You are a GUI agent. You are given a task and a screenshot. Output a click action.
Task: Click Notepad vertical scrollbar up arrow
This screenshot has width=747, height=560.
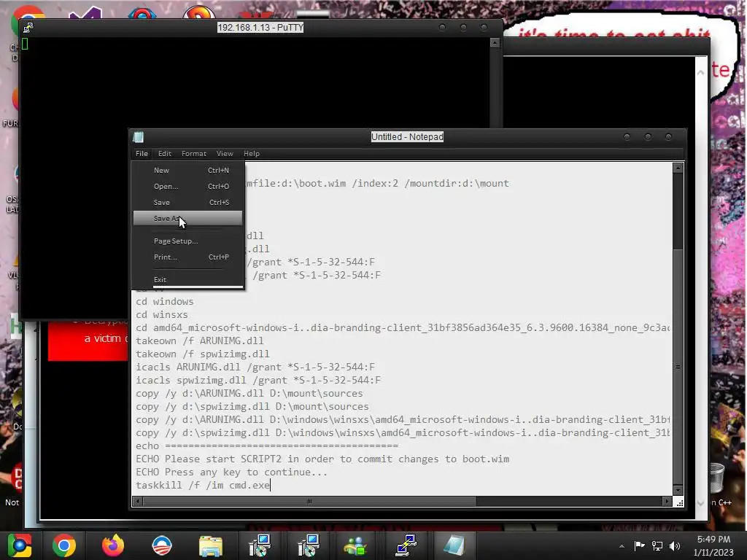click(x=678, y=168)
